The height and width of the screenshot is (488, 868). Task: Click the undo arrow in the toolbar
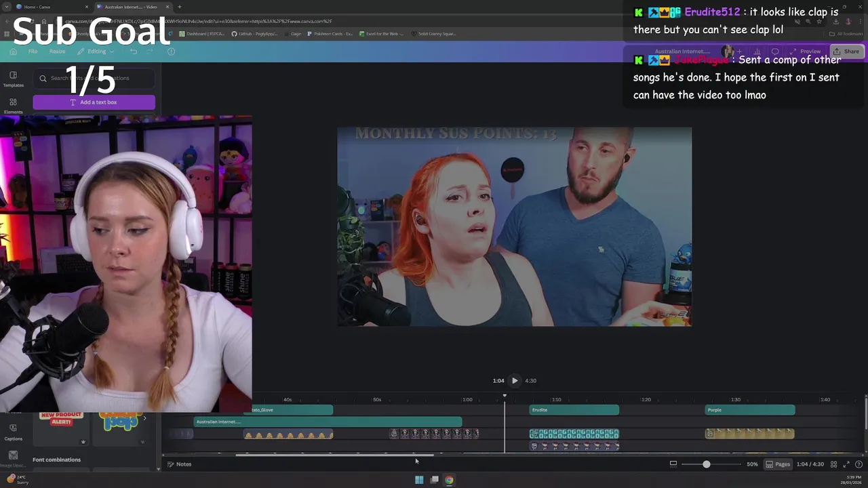134,52
